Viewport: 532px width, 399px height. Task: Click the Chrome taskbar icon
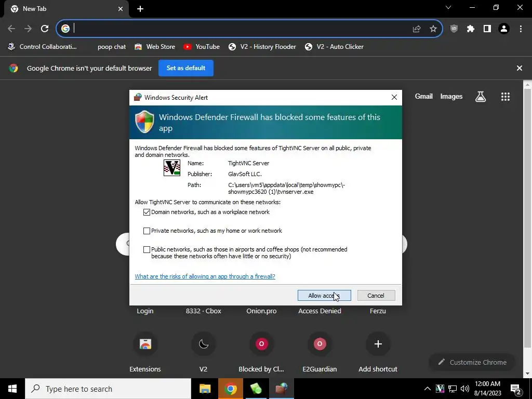click(x=230, y=389)
